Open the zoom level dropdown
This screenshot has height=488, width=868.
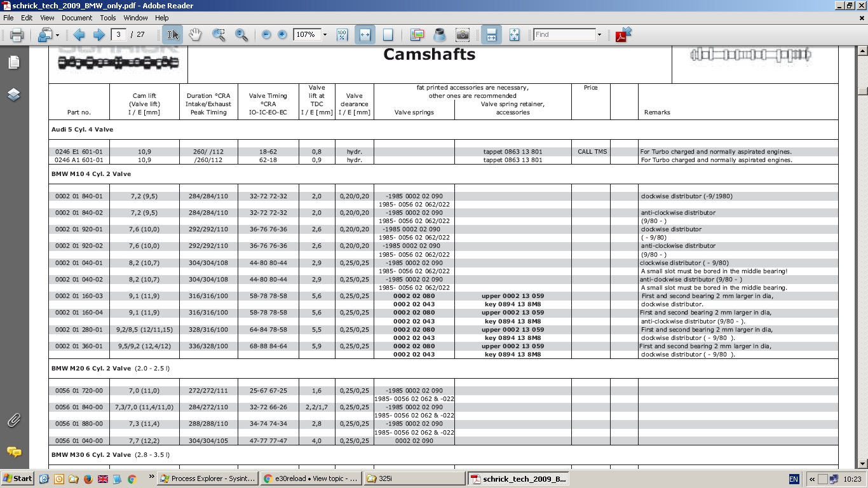[x=325, y=34]
